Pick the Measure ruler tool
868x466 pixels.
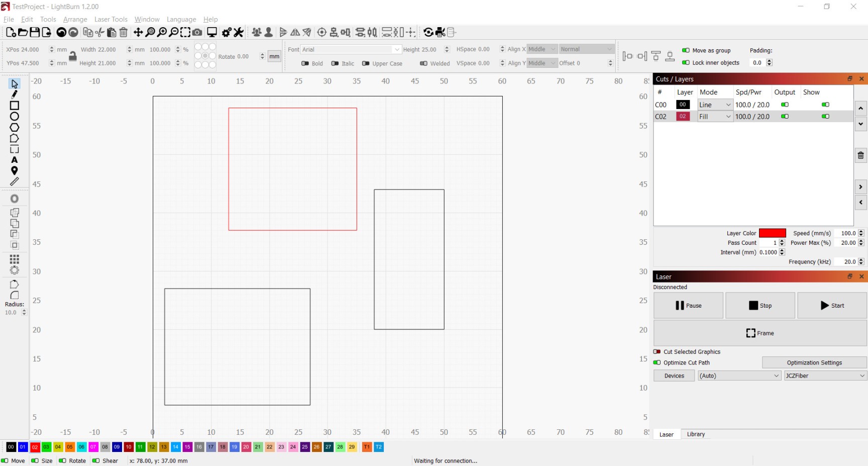pos(15,181)
